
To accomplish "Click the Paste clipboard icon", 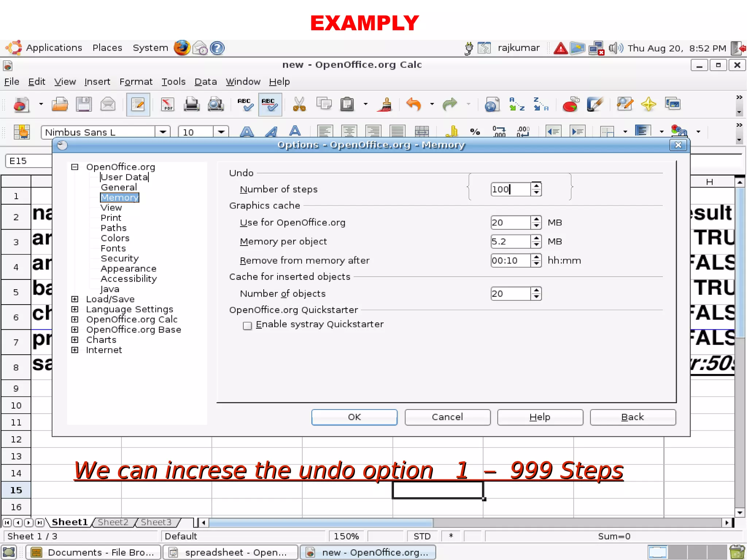I will click(x=347, y=105).
